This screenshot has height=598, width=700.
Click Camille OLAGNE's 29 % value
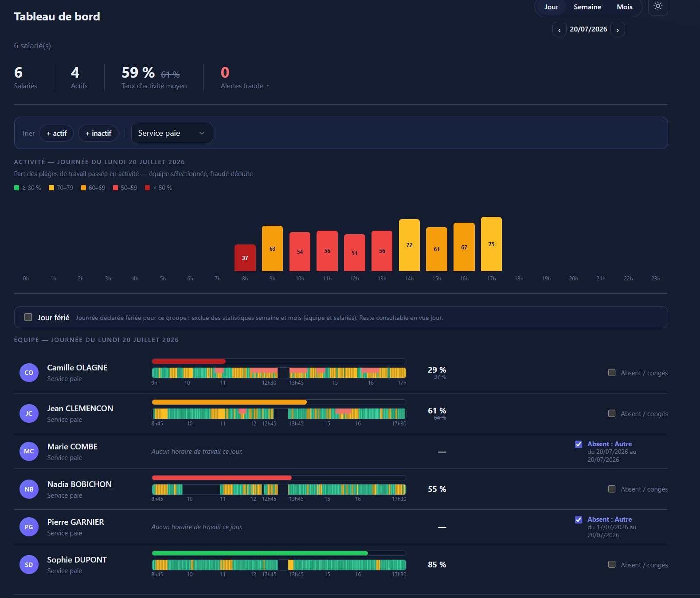pyautogui.click(x=437, y=370)
